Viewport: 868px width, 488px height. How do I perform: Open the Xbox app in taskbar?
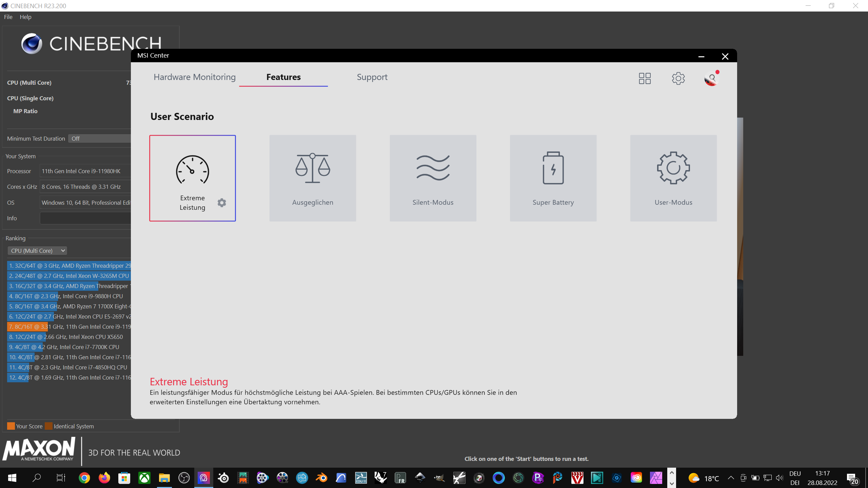[144, 478]
